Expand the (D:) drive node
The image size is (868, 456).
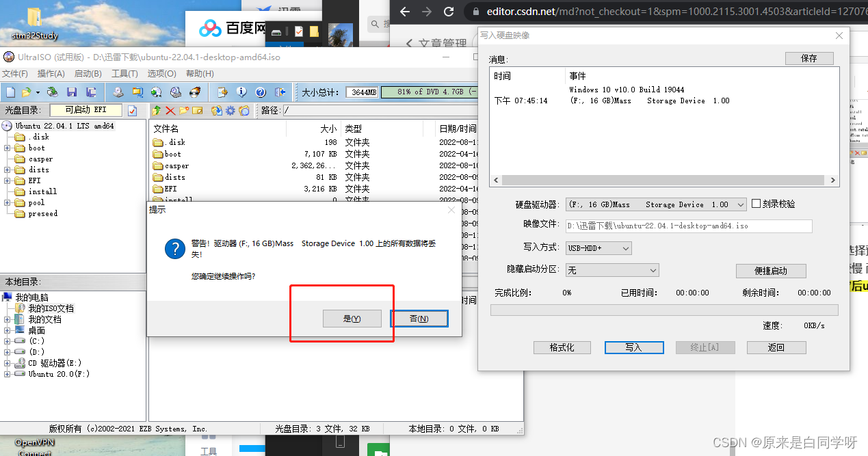[8, 351]
